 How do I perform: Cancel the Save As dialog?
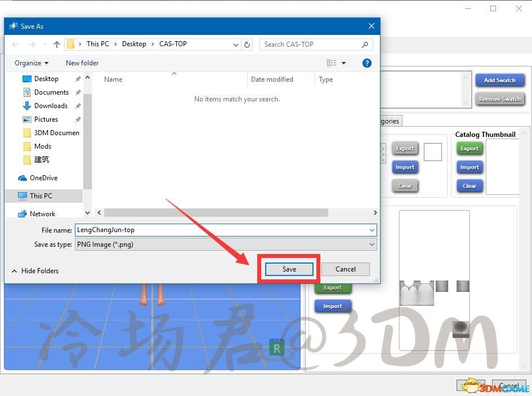click(x=345, y=269)
